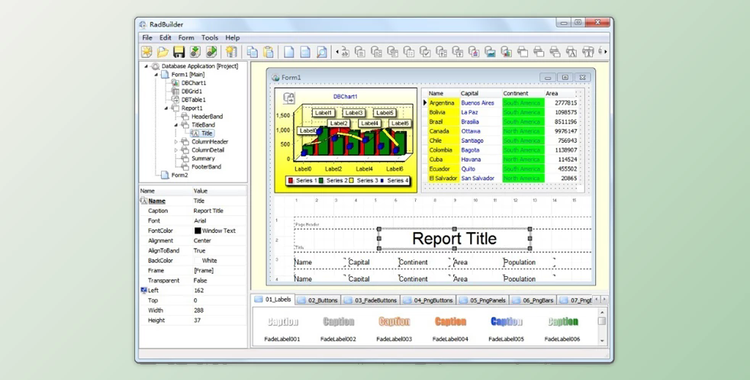Open the File menu
750x380 pixels.
tap(147, 38)
